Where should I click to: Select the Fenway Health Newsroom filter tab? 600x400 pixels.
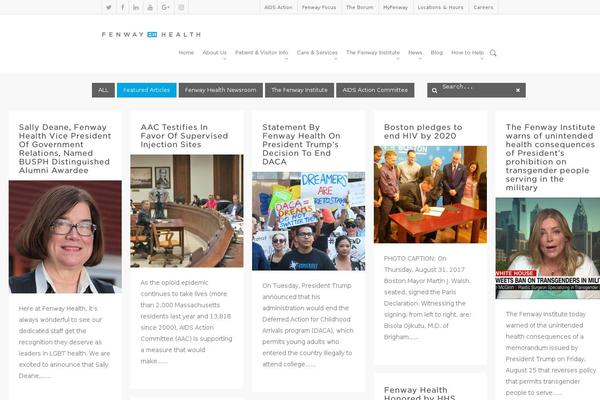click(x=221, y=90)
